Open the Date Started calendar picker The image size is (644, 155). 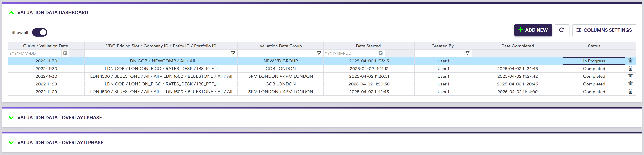381,53
